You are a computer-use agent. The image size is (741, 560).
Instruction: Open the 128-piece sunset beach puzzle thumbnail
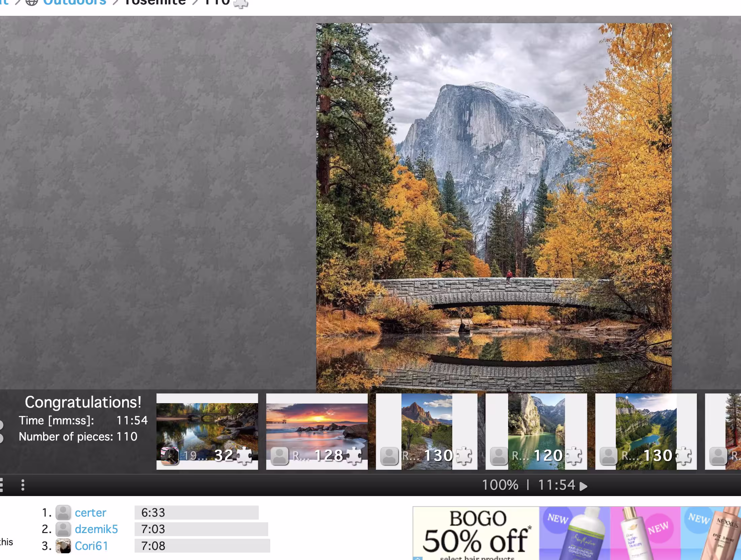(317, 431)
